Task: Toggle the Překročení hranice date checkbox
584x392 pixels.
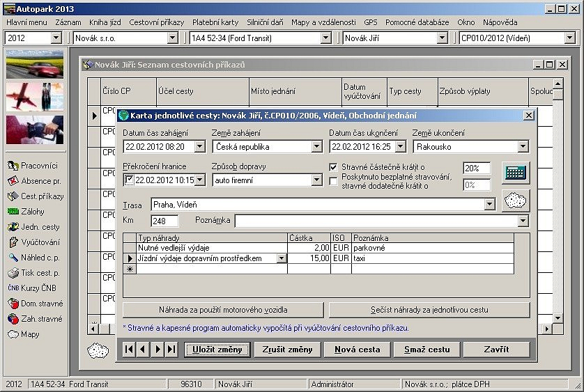Action: point(129,180)
